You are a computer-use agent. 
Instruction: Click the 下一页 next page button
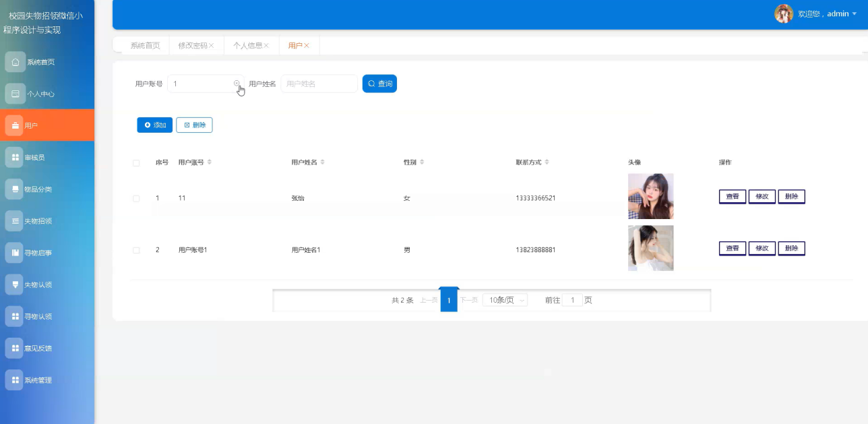pyautogui.click(x=469, y=301)
